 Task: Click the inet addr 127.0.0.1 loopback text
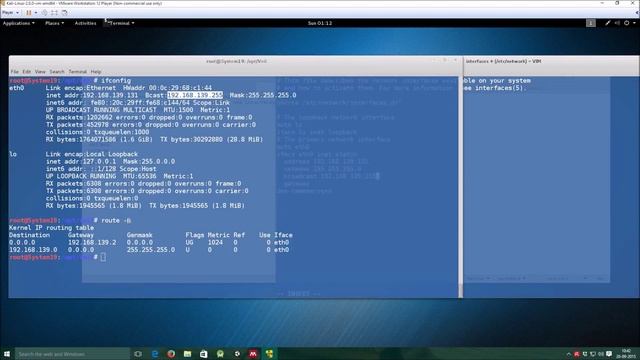point(82,161)
